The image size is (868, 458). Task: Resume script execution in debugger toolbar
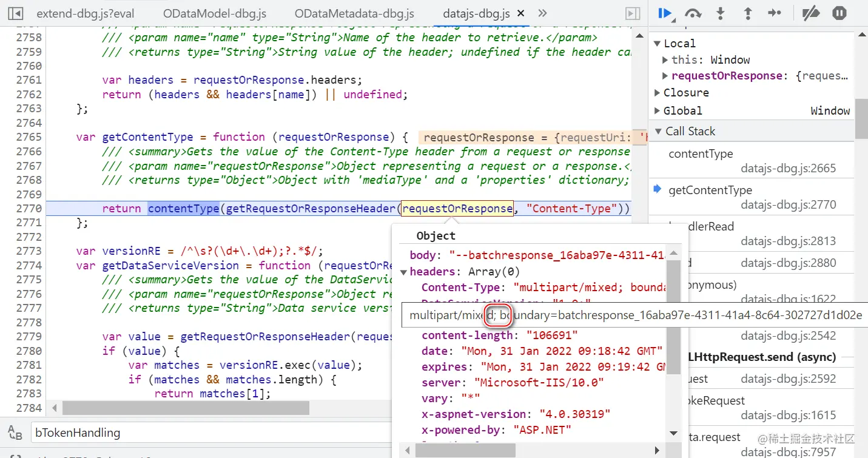[665, 13]
